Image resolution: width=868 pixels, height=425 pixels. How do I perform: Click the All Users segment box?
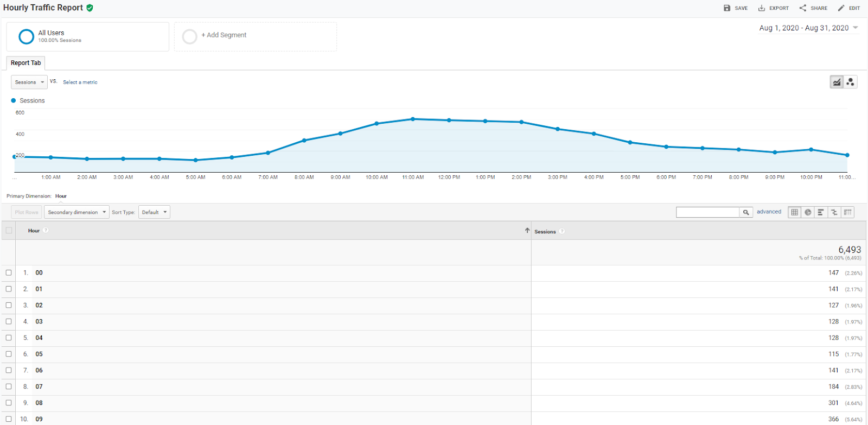tap(88, 37)
